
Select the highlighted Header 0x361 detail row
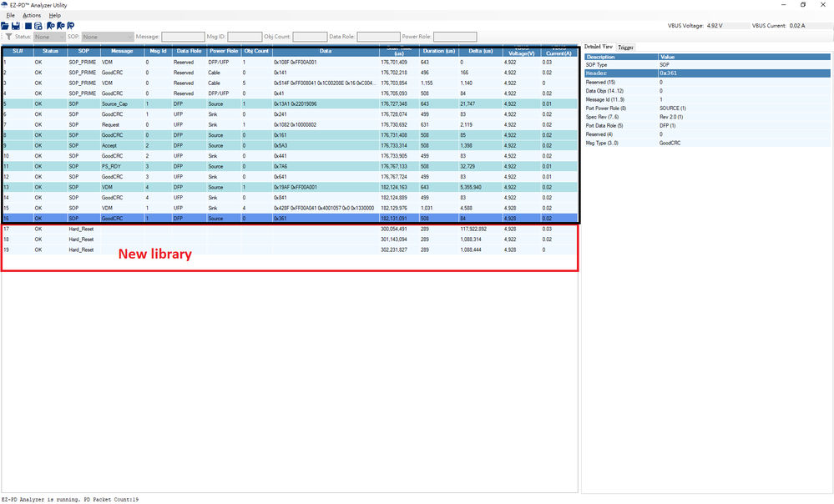[707, 73]
